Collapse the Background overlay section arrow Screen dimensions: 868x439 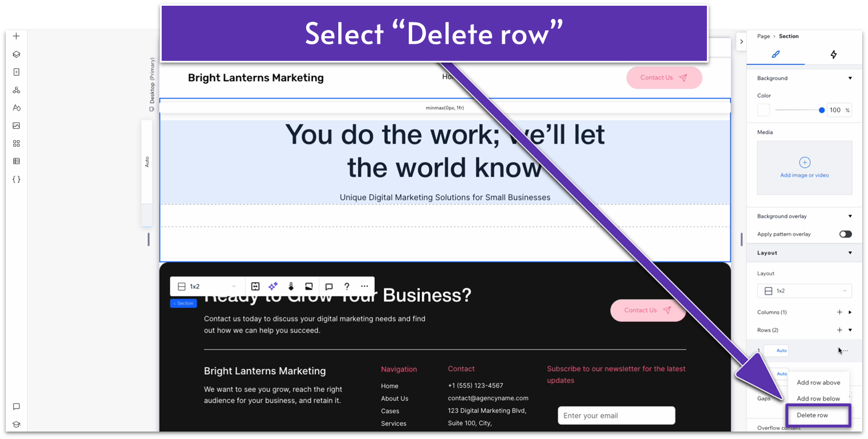tap(850, 216)
